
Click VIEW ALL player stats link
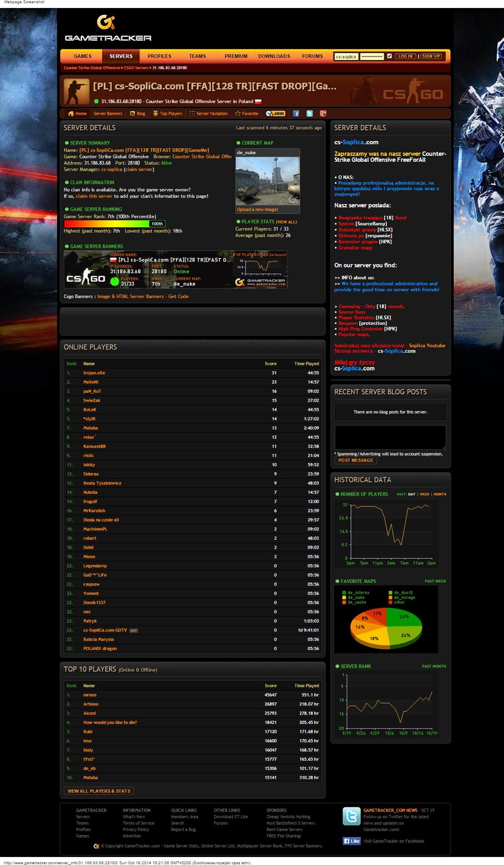[x=287, y=222]
